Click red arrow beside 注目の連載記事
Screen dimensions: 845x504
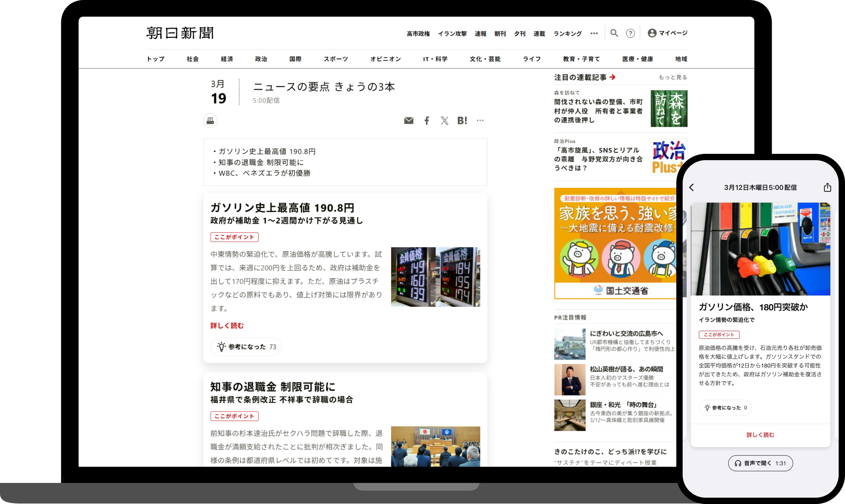coord(613,77)
